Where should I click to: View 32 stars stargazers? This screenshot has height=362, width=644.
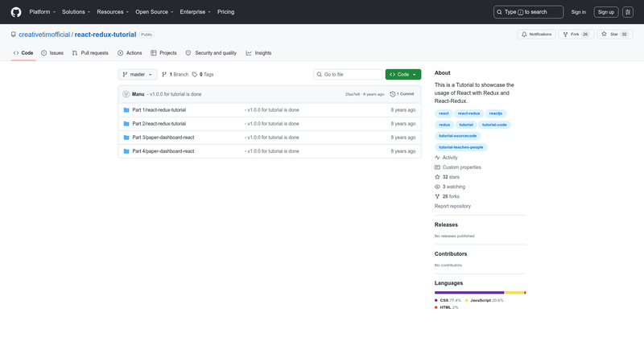tap(448, 177)
